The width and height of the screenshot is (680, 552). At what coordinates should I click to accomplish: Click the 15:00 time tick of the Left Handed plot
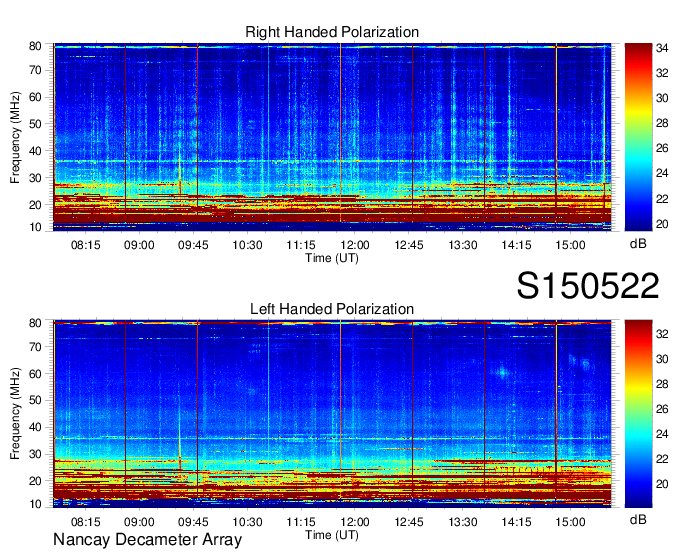[x=570, y=522]
